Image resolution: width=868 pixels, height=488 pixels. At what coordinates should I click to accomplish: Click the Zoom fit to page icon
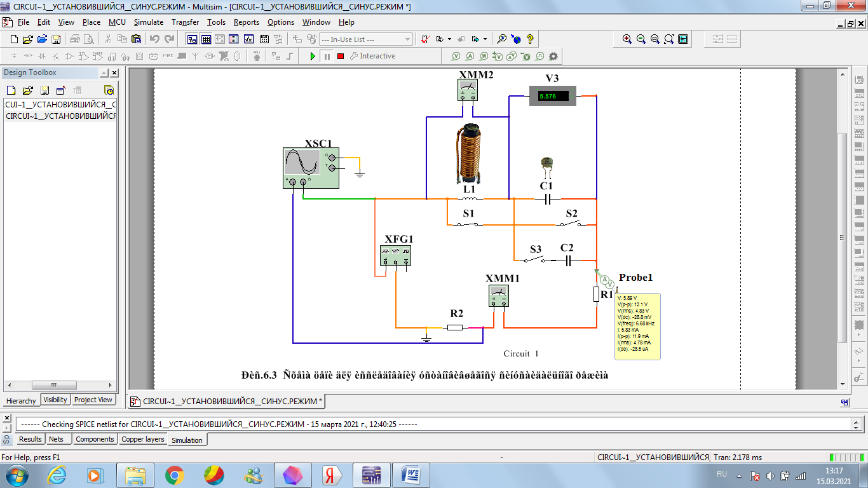(x=669, y=39)
